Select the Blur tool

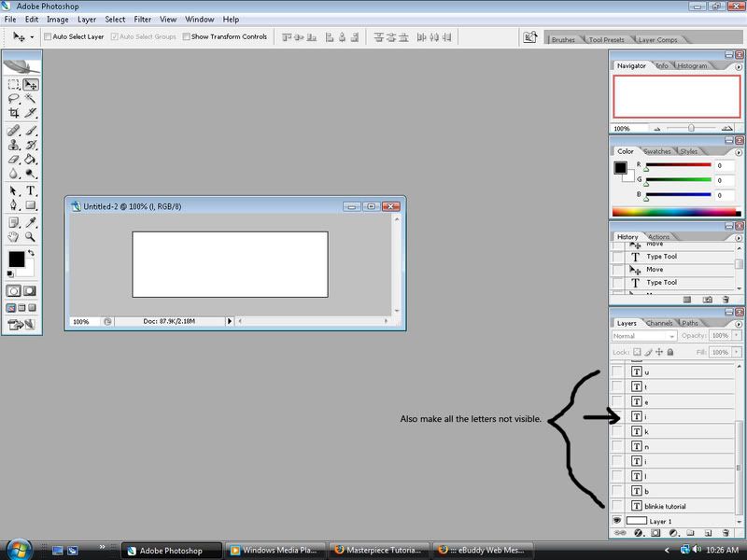[14, 174]
